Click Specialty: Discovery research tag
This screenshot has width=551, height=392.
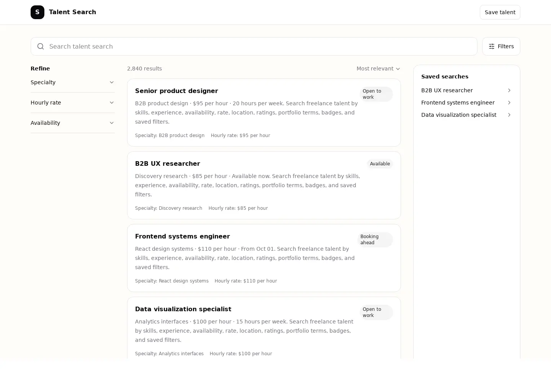click(169, 208)
